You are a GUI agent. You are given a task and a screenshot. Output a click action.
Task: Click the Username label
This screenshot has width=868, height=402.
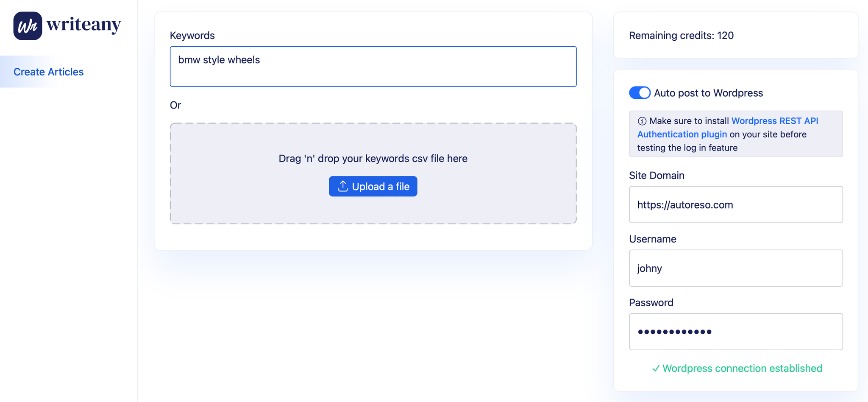pos(653,239)
